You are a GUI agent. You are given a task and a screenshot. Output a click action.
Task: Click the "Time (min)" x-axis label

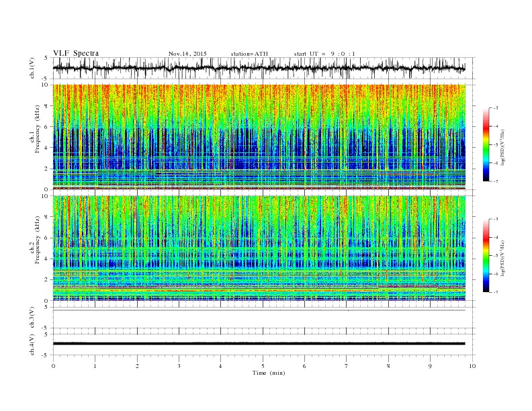[x=269, y=373]
